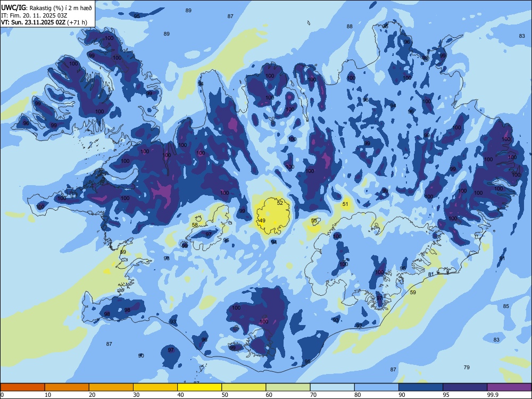Image resolution: width=532 pixels, height=399 pixels.
Task: Click the '91' value near the east coast
Action: pos(502,258)
